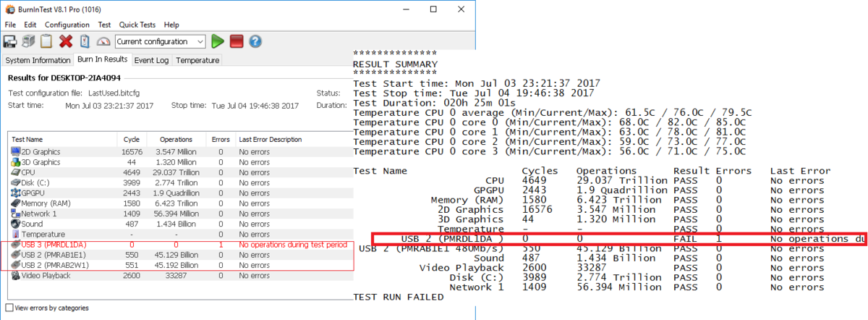The height and width of the screenshot is (320, 868).
Task: Click the Sound speaker row icon
Action: pyautogui.click(x=15, y=224)
